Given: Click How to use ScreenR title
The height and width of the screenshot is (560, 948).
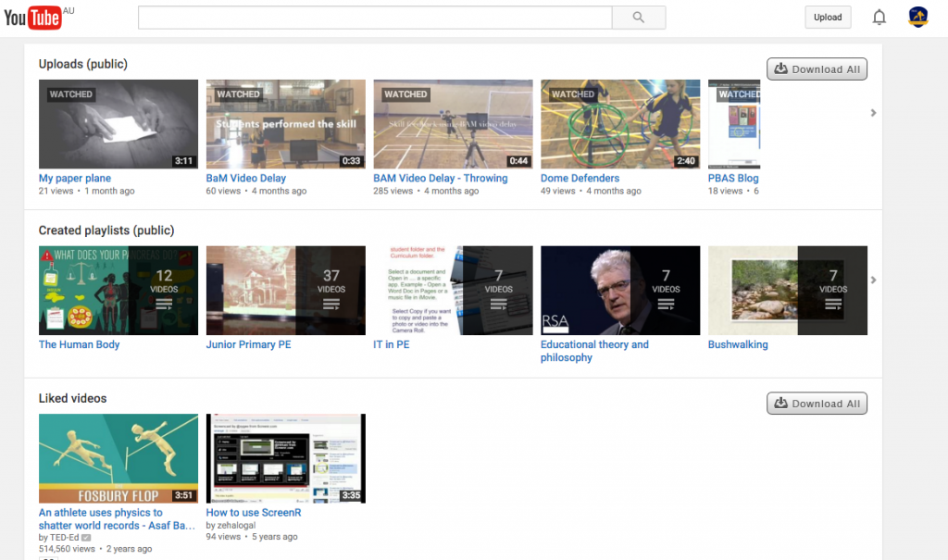Looking at the screenshot, I should coord(254,513).
